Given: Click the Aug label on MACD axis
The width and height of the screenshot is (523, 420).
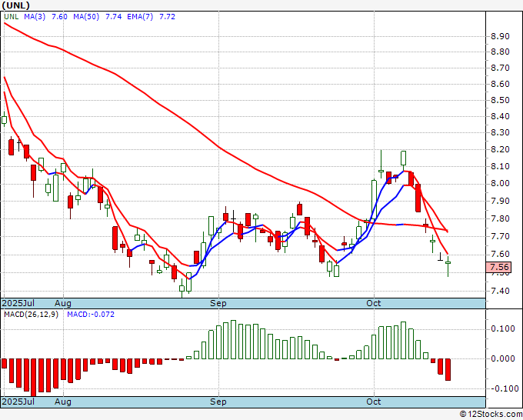Looking at the screenshot, I should (x=63, y=402).
